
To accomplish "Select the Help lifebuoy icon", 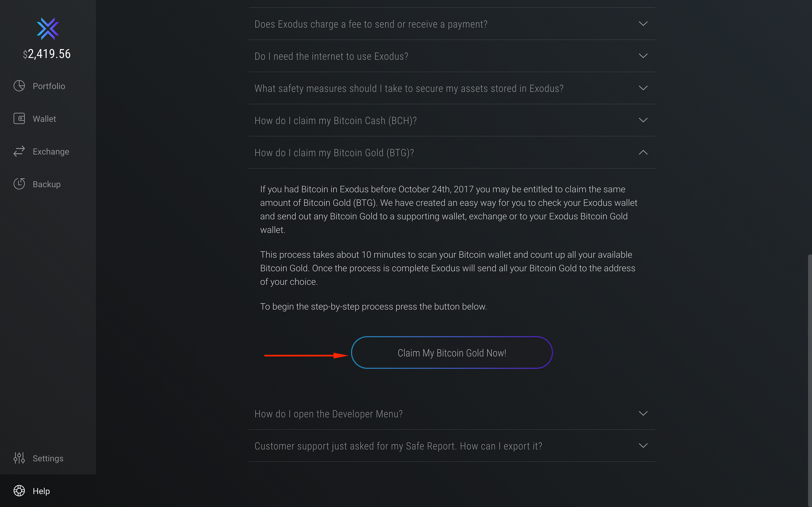I will 19,490.
